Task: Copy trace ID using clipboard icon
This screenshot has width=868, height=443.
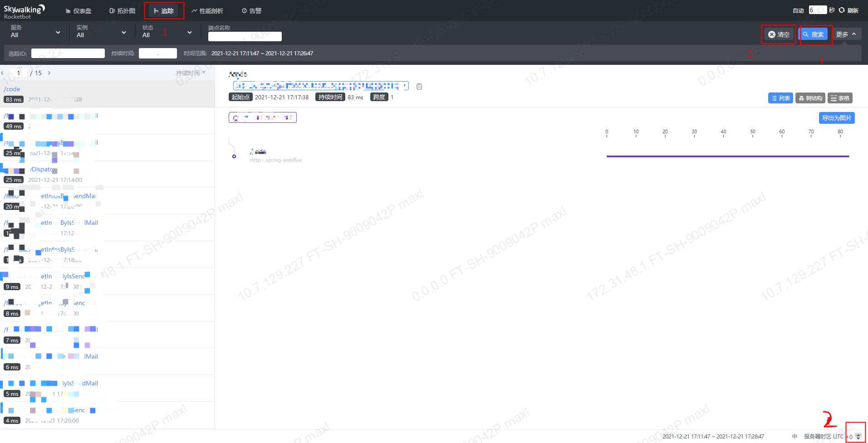Action: point(419,86)
